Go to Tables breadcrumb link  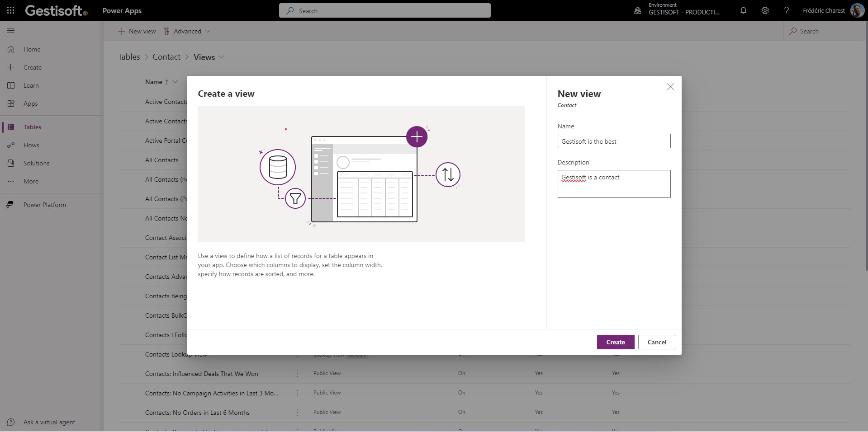point(129,57)
